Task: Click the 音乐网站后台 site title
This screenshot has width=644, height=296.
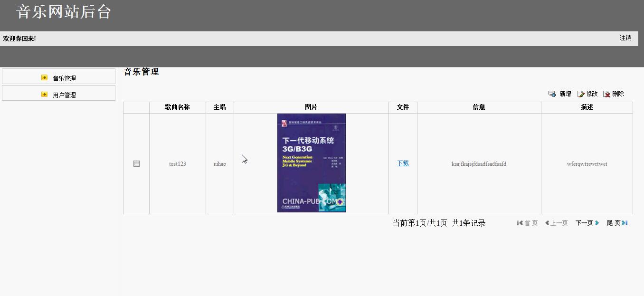Action: tap(64, 12)
